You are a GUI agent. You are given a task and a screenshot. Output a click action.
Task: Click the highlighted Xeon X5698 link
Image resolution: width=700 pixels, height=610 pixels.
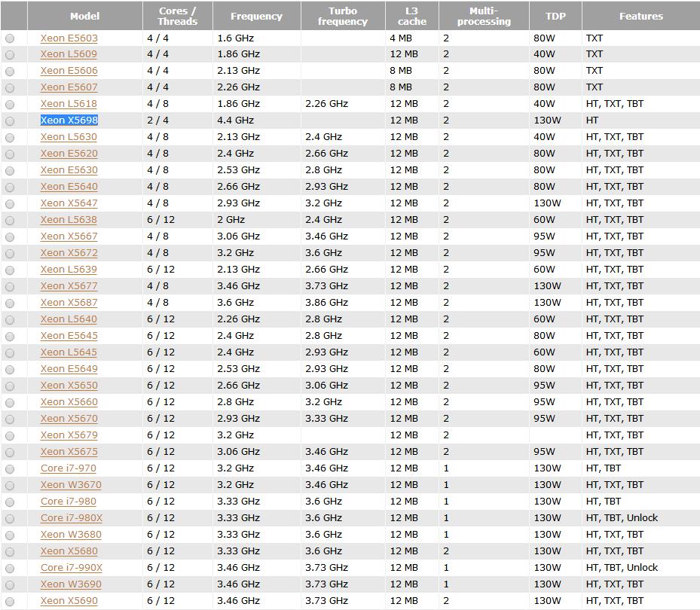point(69,120)
